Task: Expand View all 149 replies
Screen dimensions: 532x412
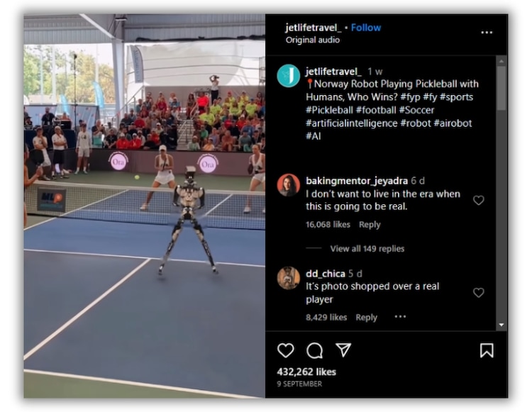Action: coord(367,249)
